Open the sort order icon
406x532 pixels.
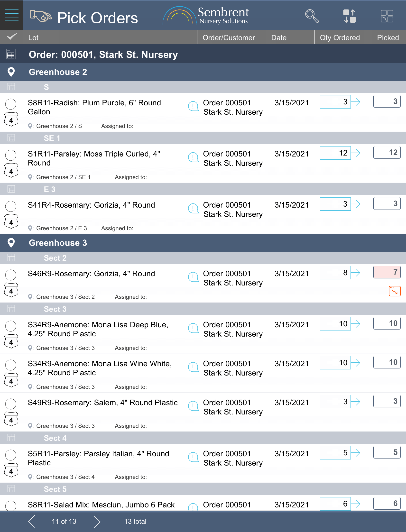point(349,16)
